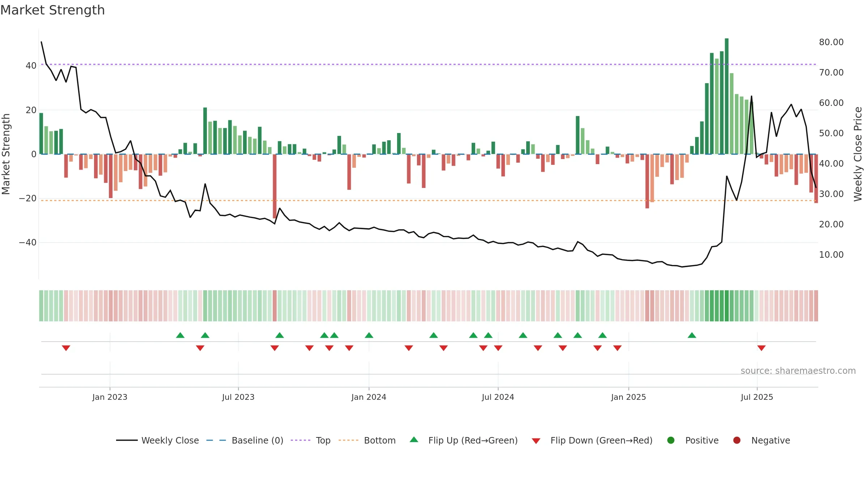Click the green triangle icon in legend
The image size is (868, 488).
pos(414,440)
